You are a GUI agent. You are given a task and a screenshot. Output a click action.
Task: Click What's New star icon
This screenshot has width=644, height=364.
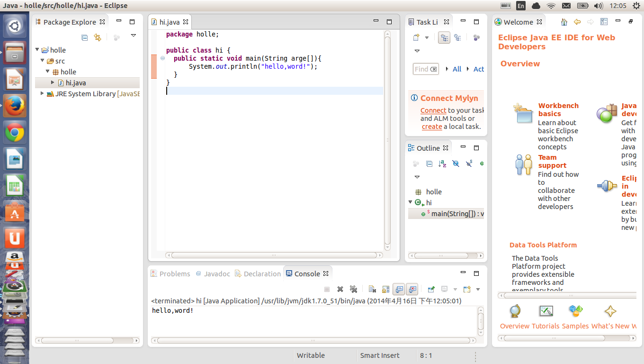tap(610, 311)
